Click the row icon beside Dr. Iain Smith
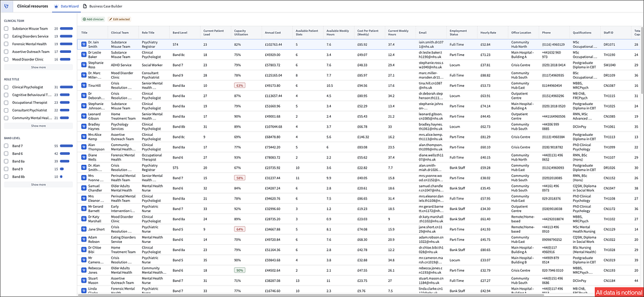Viewport: 644px width, 297px height. click(x=84, y=45)
